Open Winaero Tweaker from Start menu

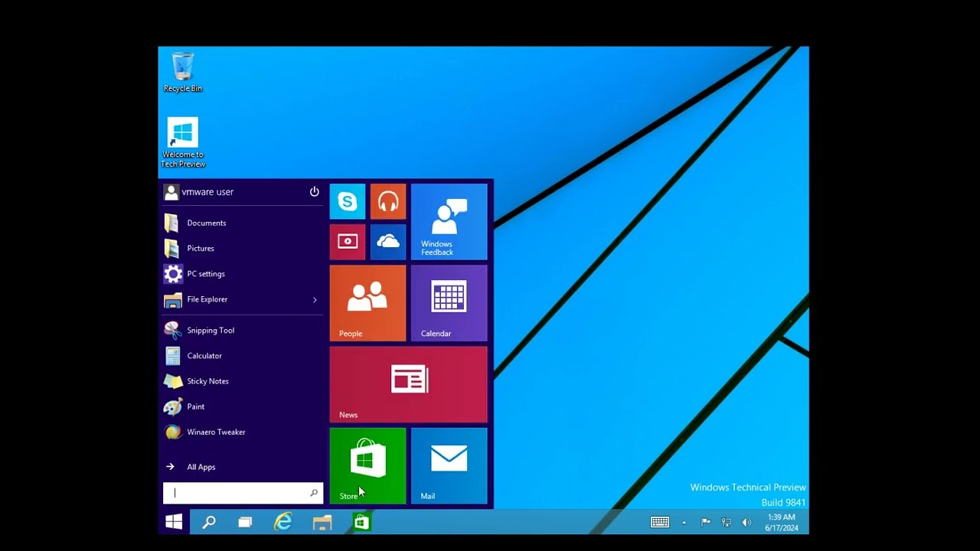(x=242, y=432)
